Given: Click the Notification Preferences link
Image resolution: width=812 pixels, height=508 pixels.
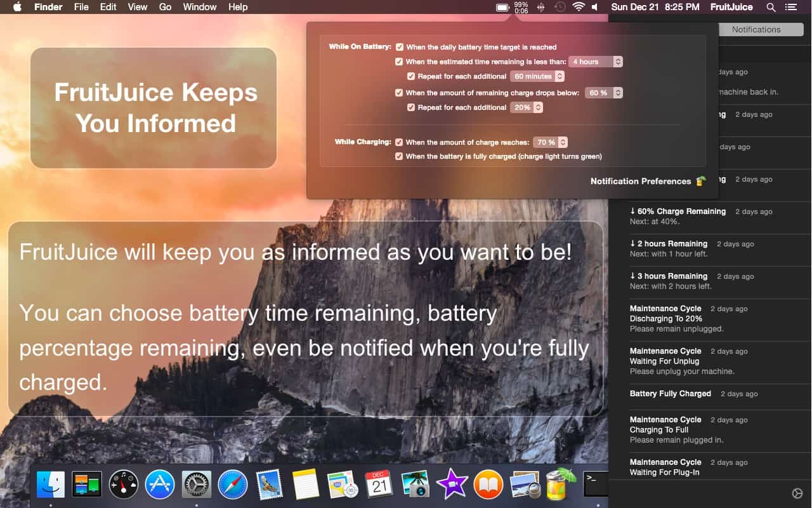Looking at the screenshot, I should [x=641, y=181].
